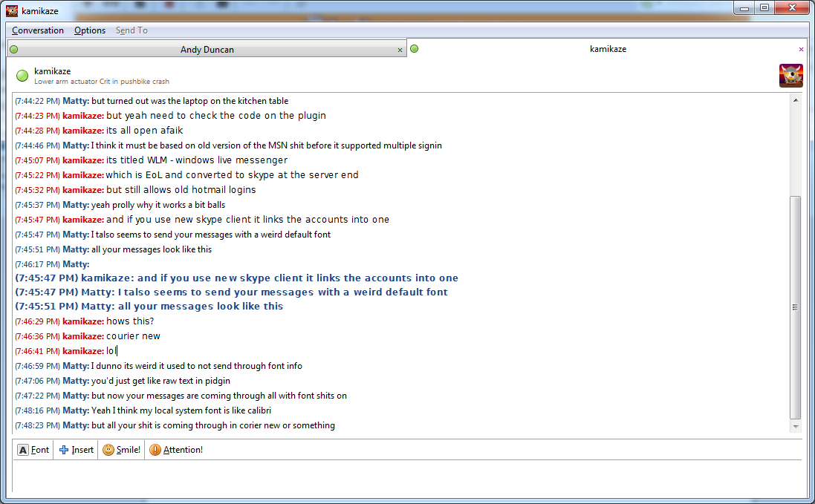
Task: Click the message 'courier new'
Action: pos(133,336)
